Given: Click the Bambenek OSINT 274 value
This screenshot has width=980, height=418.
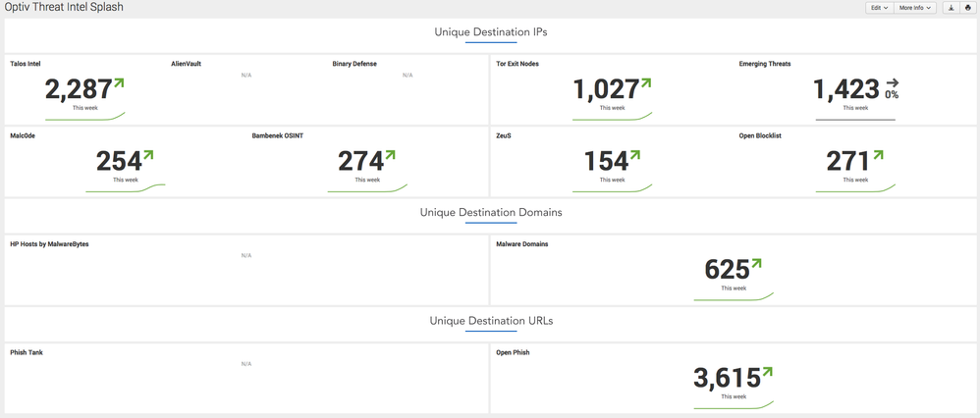Looking at the screenshot, I should click(x=360, y=161).
